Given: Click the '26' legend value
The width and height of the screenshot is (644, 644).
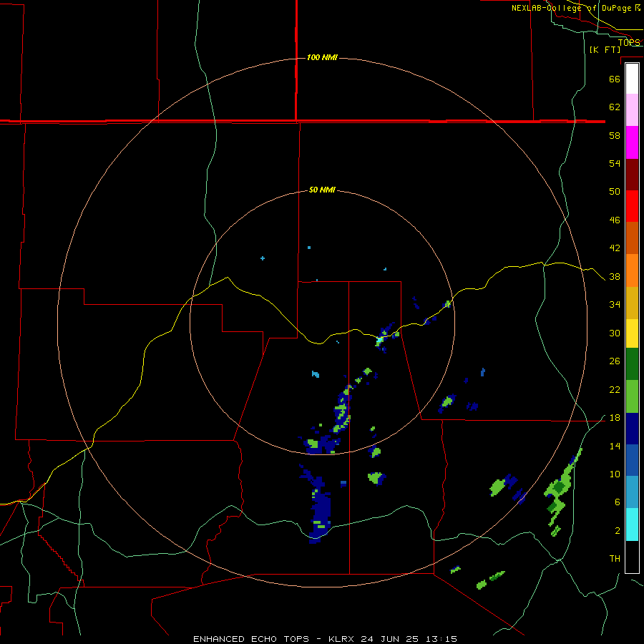Looking at the screenshot, I should (615, 361).
